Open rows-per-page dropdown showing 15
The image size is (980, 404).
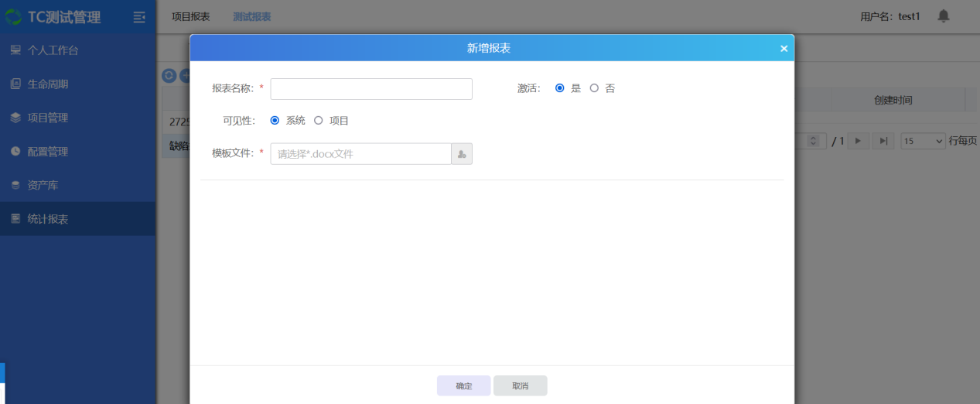coord(923,141)
